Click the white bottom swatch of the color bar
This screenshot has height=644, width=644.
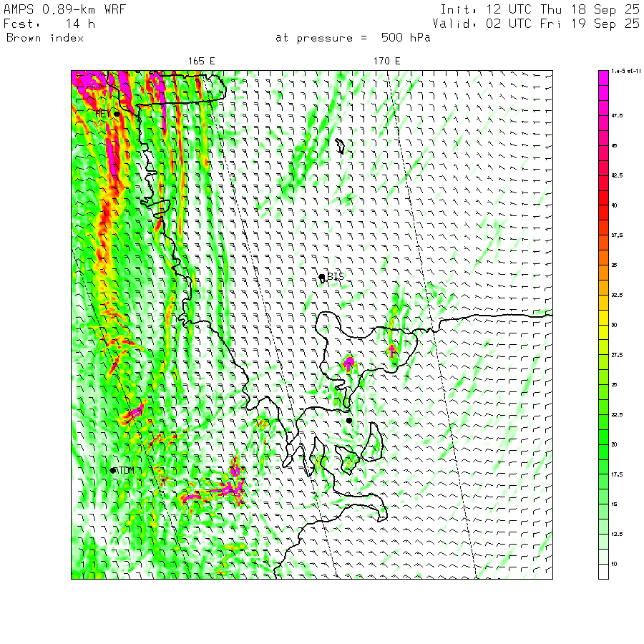tap(603, 571)
